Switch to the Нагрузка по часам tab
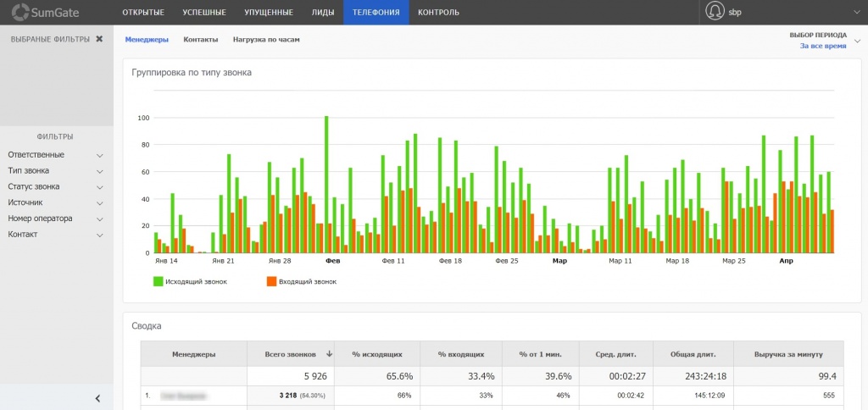 (266, 39)
